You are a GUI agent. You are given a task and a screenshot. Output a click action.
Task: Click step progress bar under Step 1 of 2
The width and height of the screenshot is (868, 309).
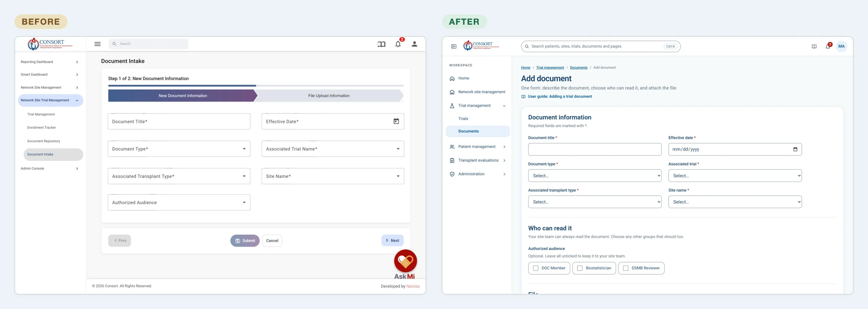pyautogui.click(x=256, y=86)
